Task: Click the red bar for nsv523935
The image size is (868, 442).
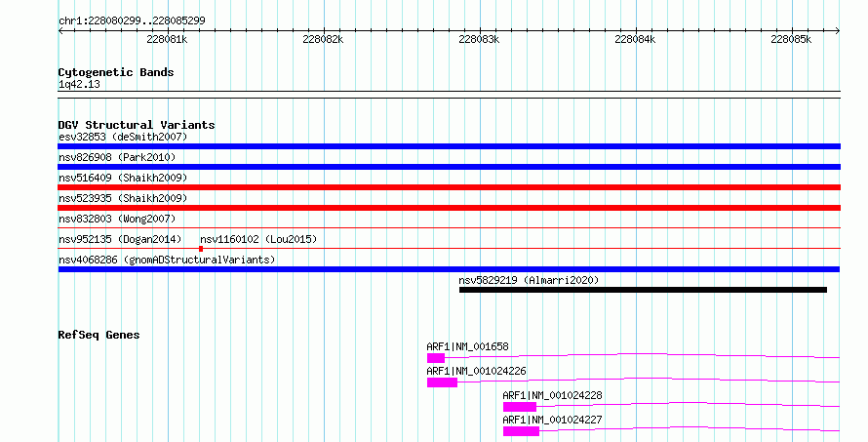Action: 449,208
